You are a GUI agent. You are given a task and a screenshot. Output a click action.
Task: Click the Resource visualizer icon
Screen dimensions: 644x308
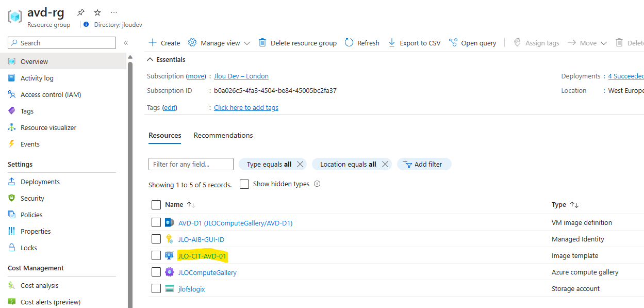[x=12, y=127]
